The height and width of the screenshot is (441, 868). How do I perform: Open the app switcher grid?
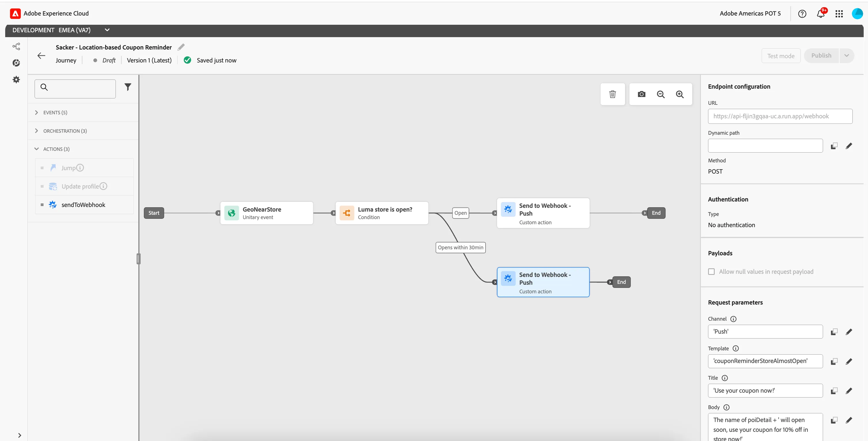coord(839,14)
